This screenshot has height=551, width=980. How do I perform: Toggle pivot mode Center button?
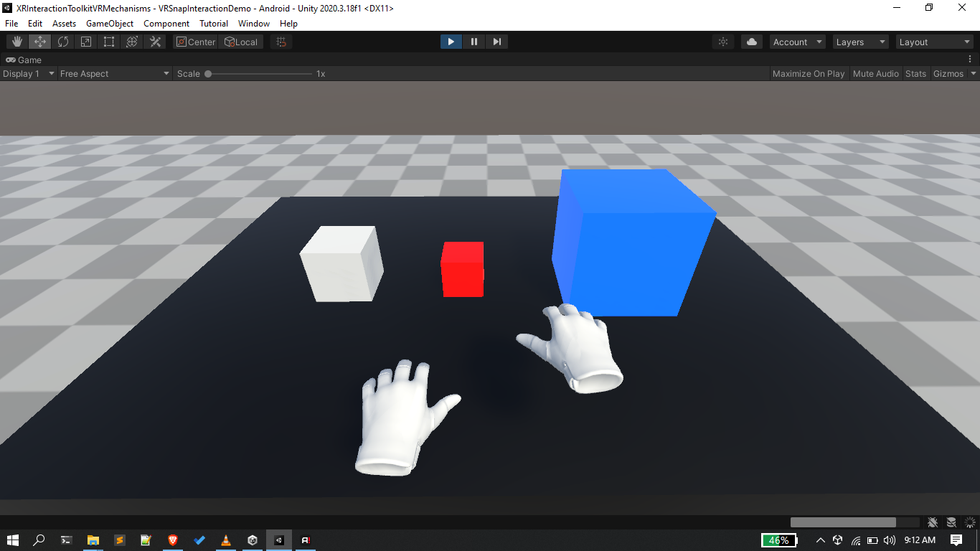[195, 42]
